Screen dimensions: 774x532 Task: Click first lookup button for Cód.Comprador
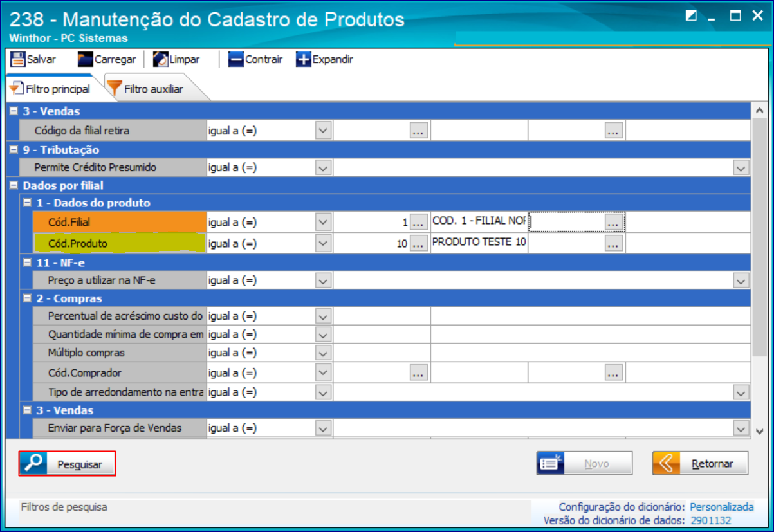(x=419, y=372)
